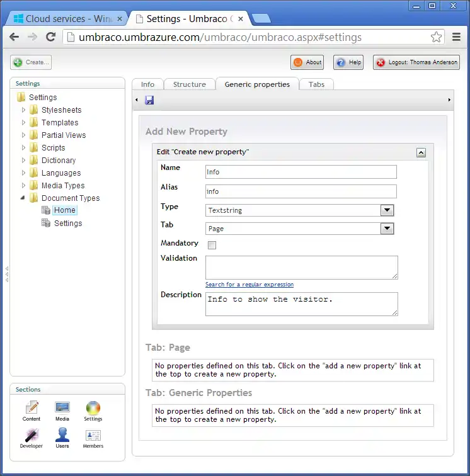
Task: Click the Home document type icon
Action: coord(46,210)
